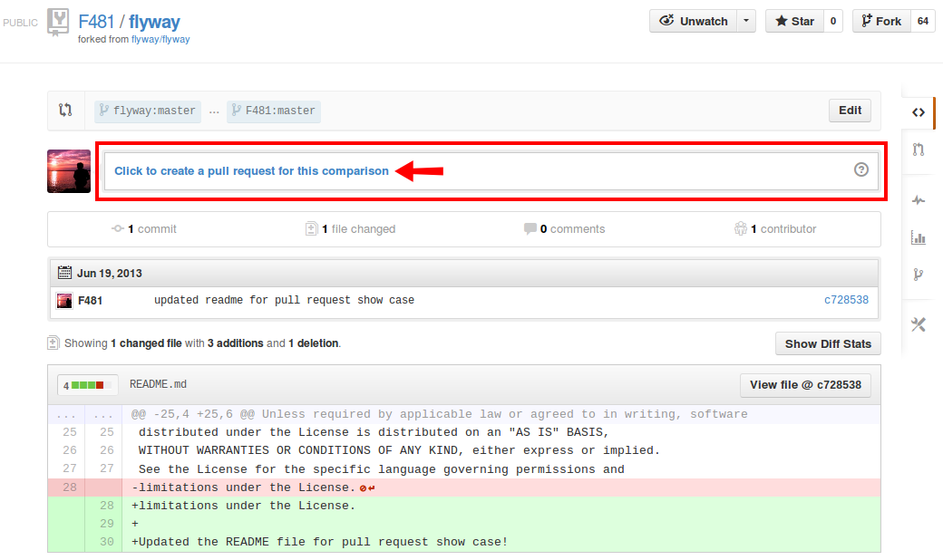Click the Unwatch button
Viewport: 943px width, 560px height.
click(694, 21)
